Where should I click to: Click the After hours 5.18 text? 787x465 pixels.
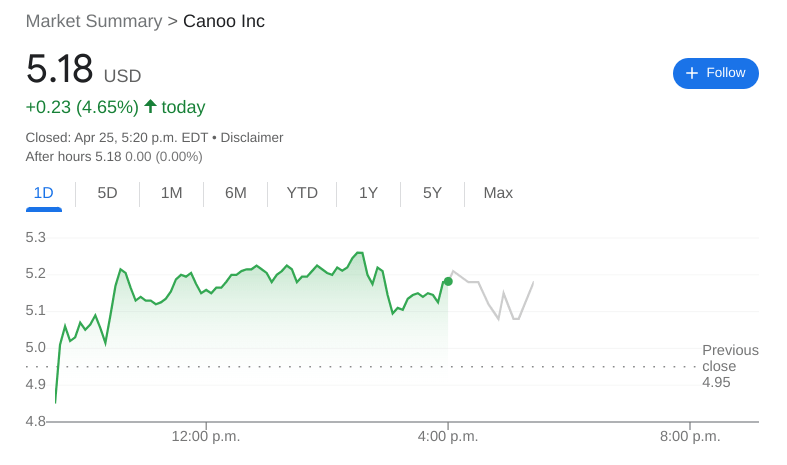click(x=73, y=156)
